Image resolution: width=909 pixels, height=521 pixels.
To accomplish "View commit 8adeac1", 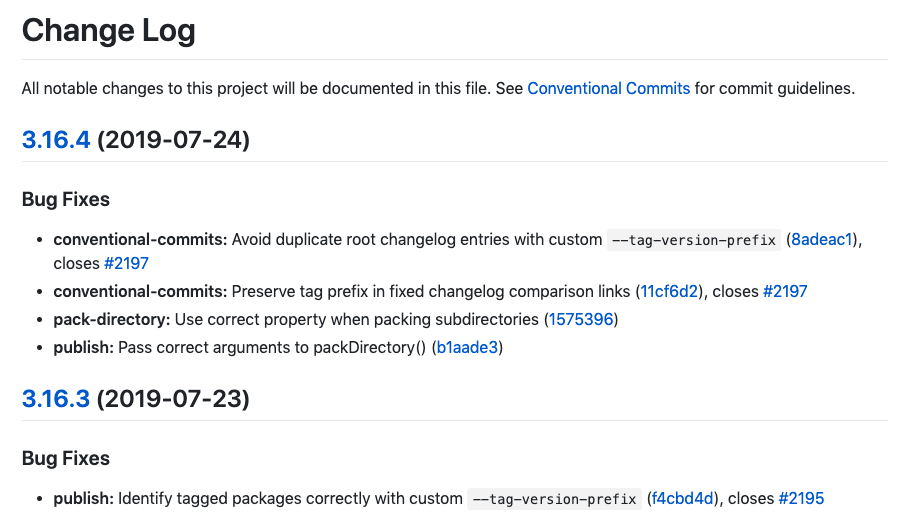I will pos(821,239).
